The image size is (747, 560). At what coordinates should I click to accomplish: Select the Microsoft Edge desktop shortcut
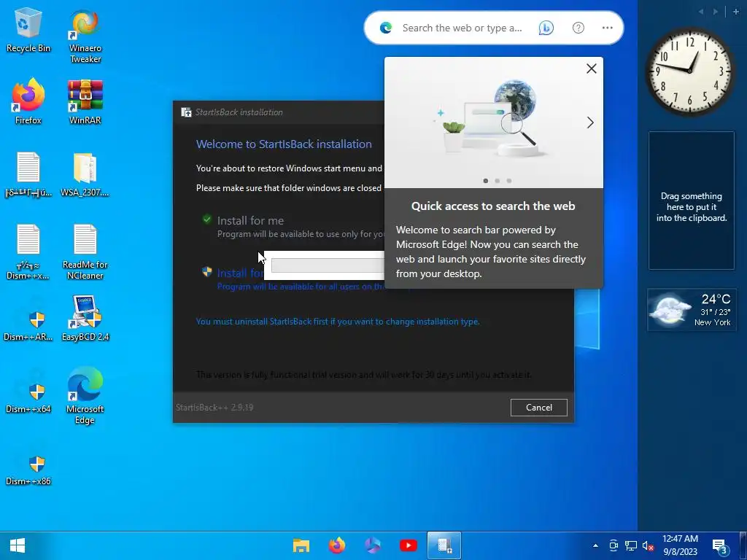85,395
